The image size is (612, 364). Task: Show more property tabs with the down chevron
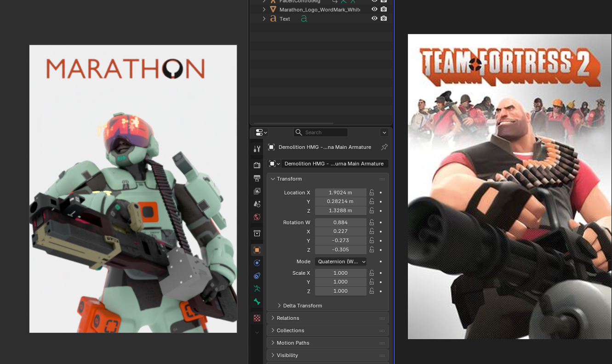(x=257, y=332)
